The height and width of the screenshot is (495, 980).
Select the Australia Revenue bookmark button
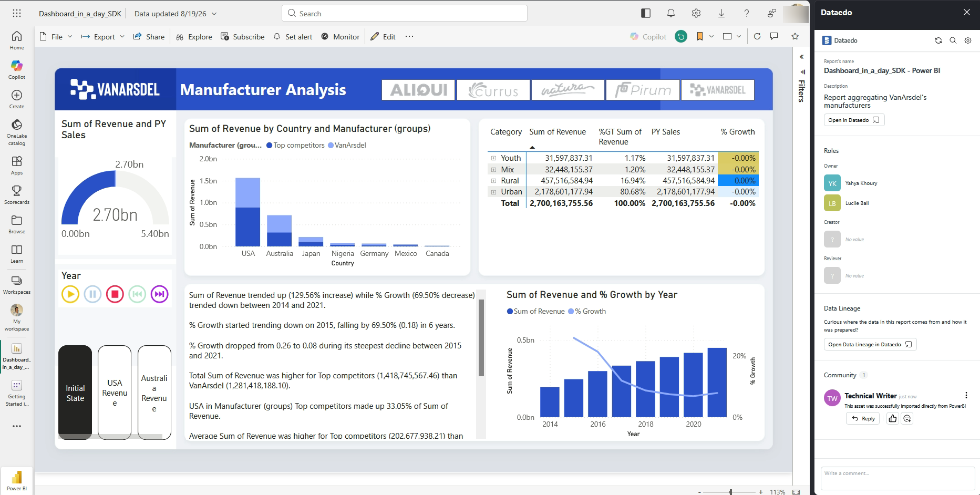154,392
